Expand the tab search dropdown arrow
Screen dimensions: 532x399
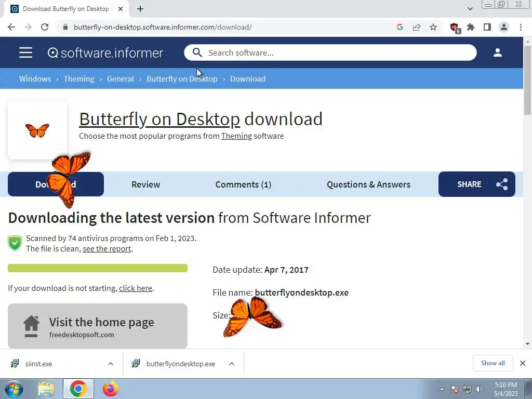470,9
